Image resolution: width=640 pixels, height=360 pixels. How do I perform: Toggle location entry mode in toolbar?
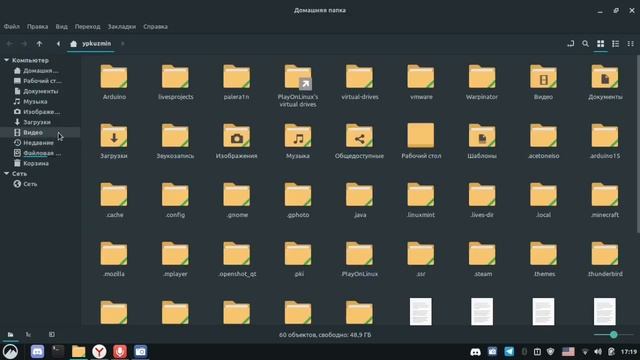571,44
